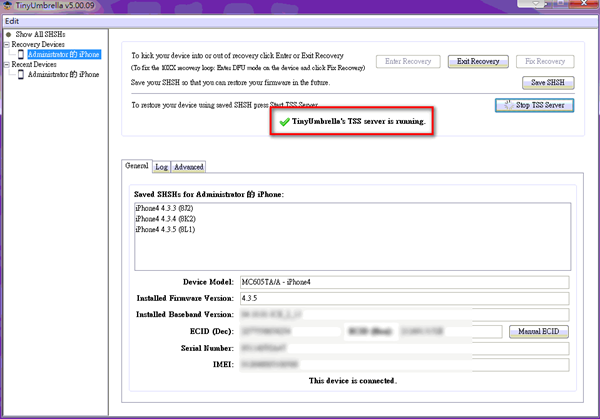
Task: Click the Installed Firmware Version field
Action: (404, 298)
